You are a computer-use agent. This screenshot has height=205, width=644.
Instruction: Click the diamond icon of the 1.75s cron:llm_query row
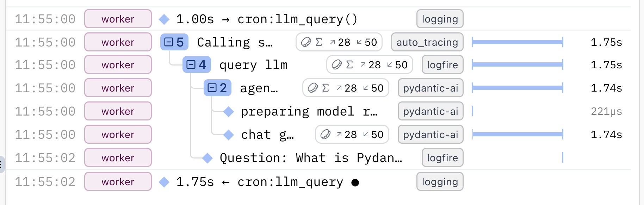[164, 182]
